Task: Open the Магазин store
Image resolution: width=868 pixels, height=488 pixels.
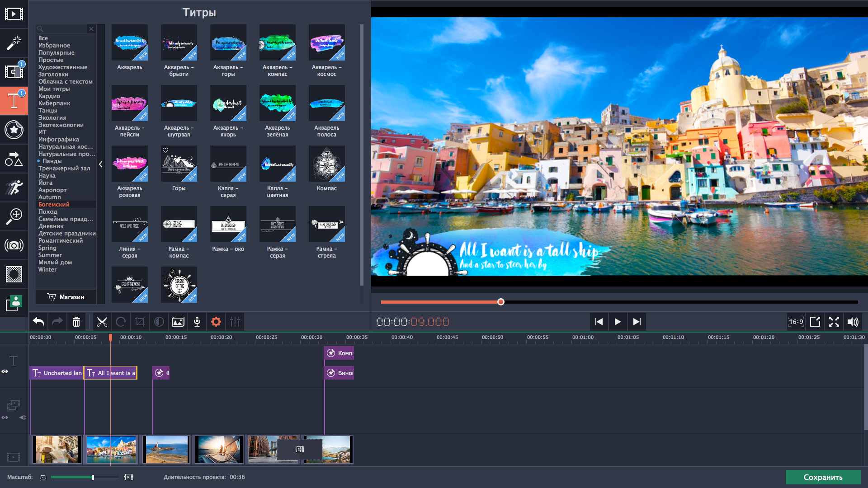Action: pyautogui.click(x=66, y=297)
